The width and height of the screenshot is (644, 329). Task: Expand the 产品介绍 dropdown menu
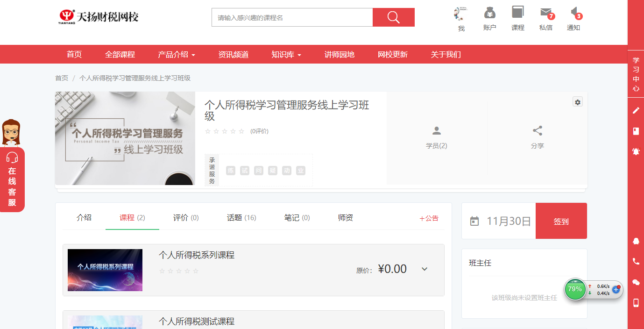coord(177,55)
